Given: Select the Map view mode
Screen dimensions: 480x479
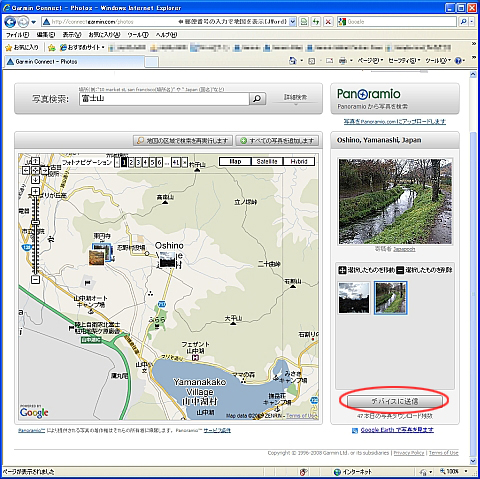Looking at the screenshot, I should [235, 161].
